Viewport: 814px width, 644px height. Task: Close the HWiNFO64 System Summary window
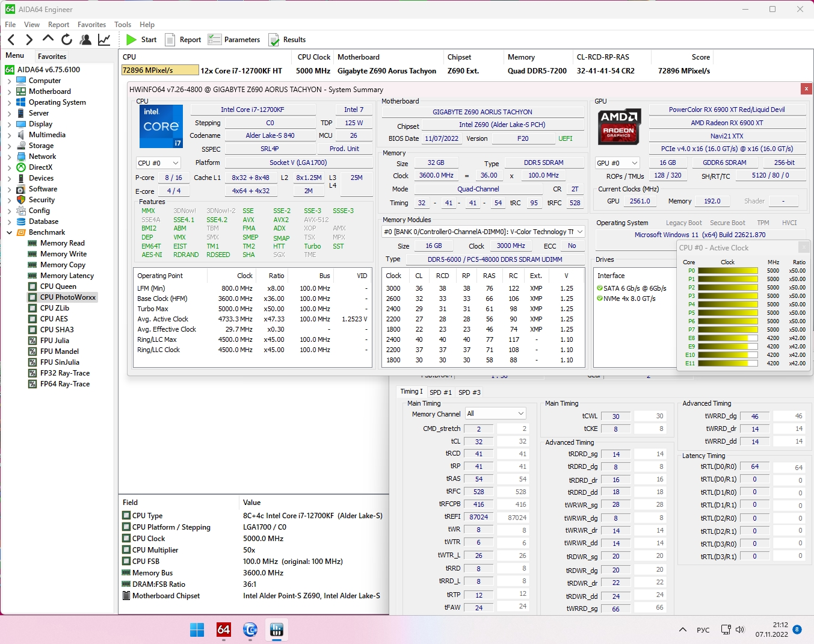806,89
